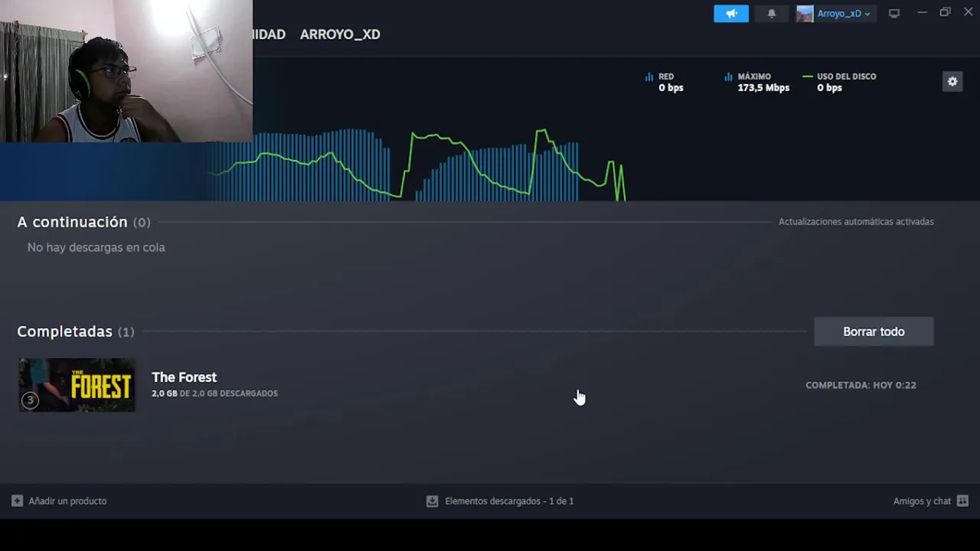
Task: Click the USO DEL DISCO legend
Action: 839,82
